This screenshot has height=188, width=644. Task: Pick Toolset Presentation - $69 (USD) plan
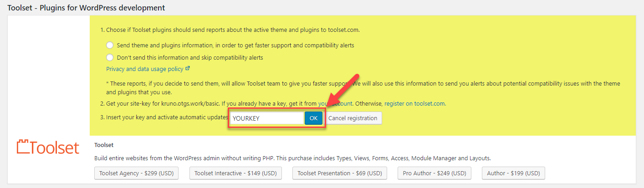(x=340, y=173)
